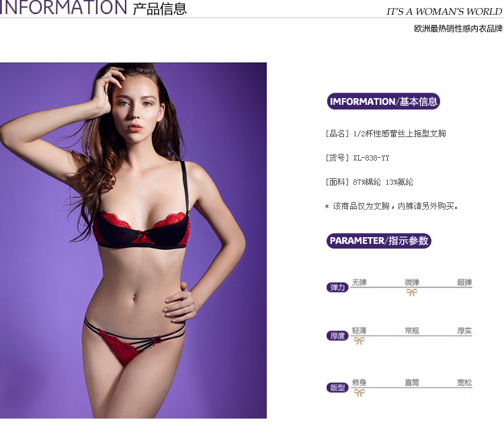This screenshot has height=430, width=504.
Task: Click the 面料 fabric composition line
Action: tap(369, 182)
